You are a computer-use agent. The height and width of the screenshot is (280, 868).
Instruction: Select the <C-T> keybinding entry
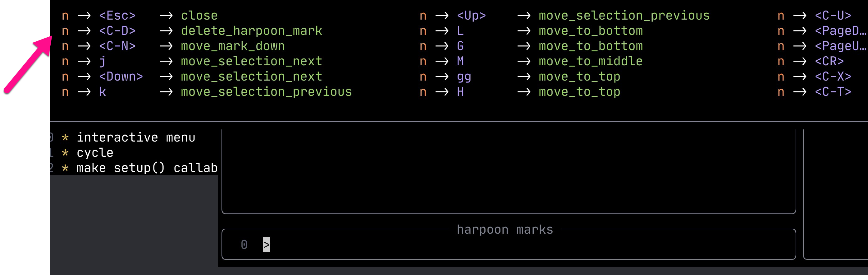pyautogui.click(x=833, y=91)
